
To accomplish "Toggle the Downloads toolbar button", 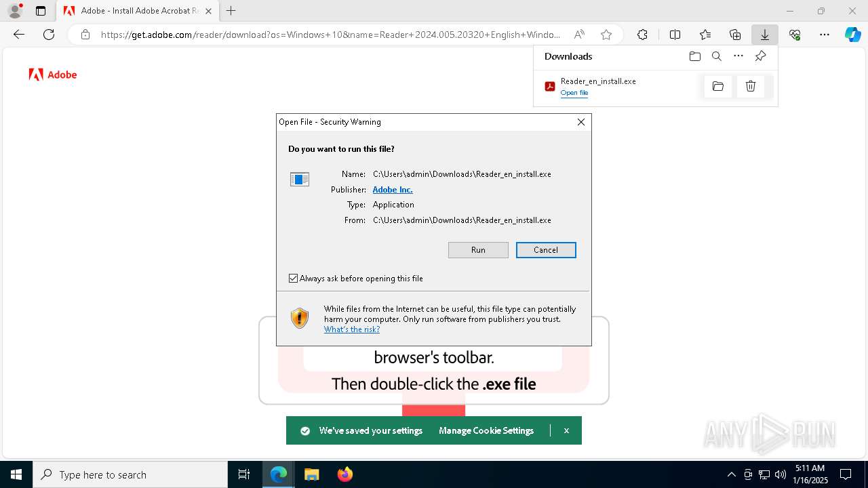I will click(764, 35).
